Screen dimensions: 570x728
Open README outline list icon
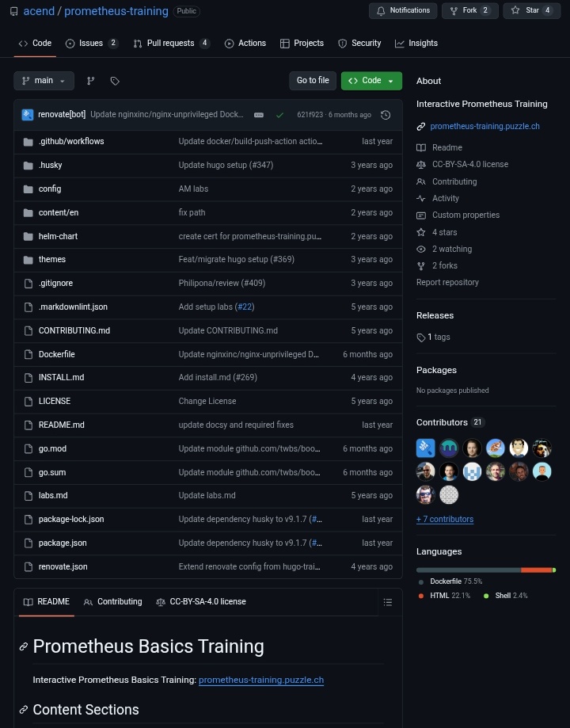(x=388, y=602)
